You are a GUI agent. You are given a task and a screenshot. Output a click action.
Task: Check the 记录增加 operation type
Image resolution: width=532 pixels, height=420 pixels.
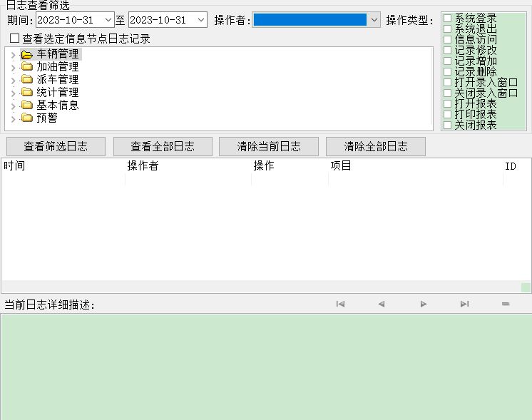coord(448,61)
